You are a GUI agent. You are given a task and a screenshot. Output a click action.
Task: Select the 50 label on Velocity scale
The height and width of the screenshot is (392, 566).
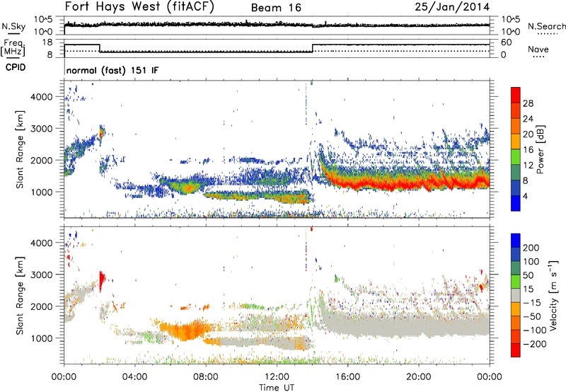coord(528,275)
